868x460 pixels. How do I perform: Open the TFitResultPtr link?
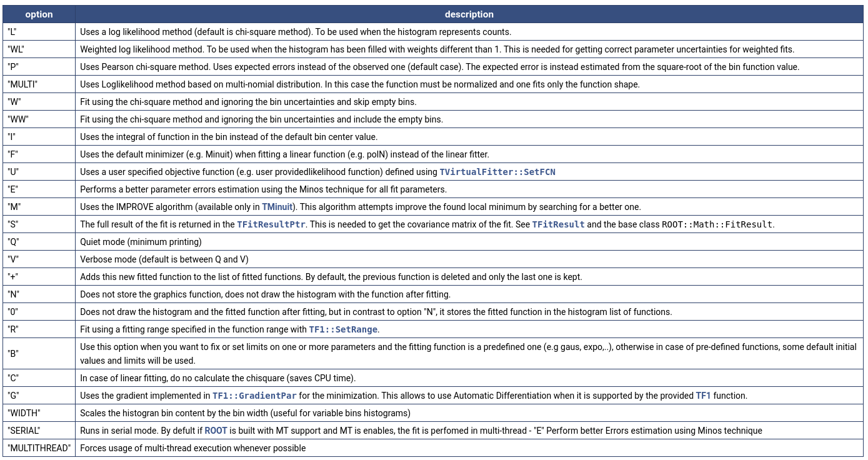point(271,224)
